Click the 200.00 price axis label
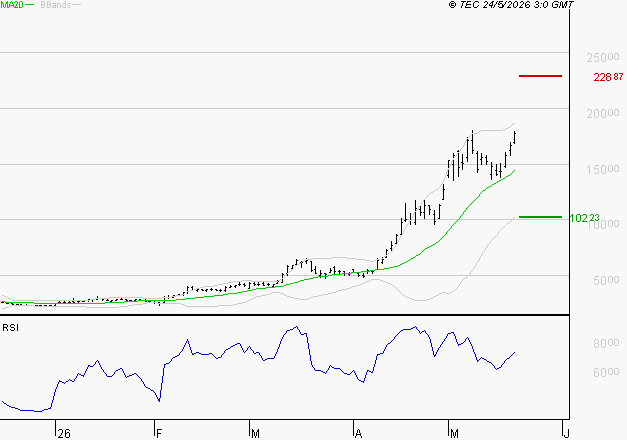Screen dimensions: 627x440 (x=603, y=114)
